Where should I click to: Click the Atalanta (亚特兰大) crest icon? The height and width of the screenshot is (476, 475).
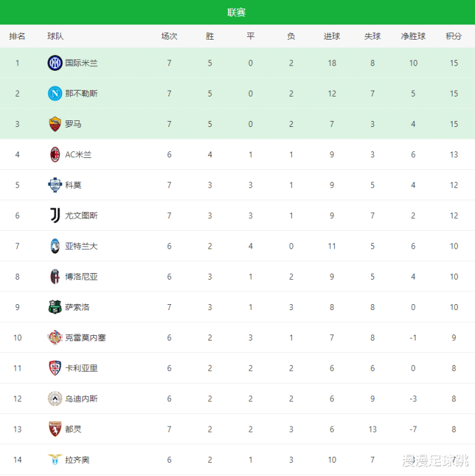[54, 246]
